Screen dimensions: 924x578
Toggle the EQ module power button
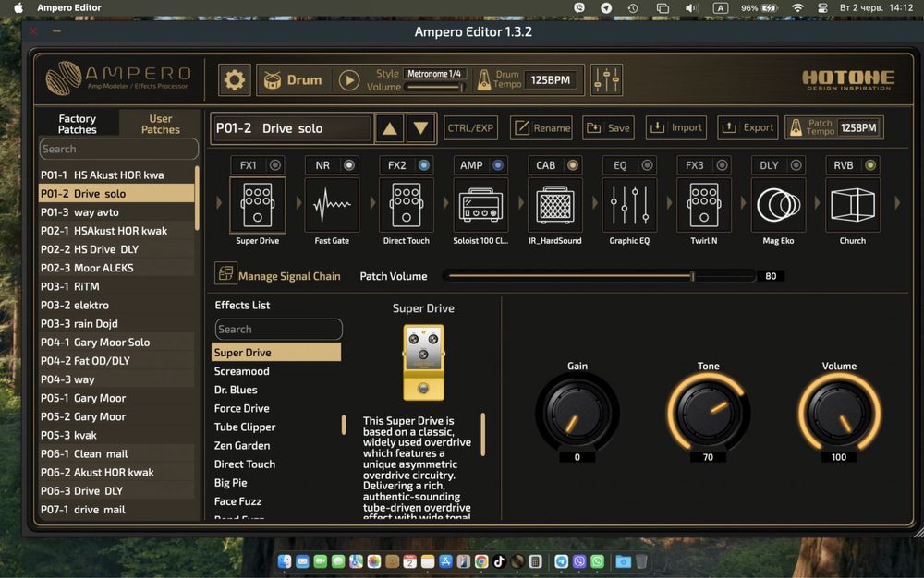point(647,165)
